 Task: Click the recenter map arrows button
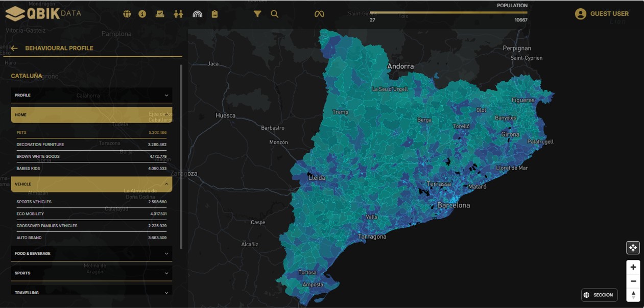coord(633,248)
